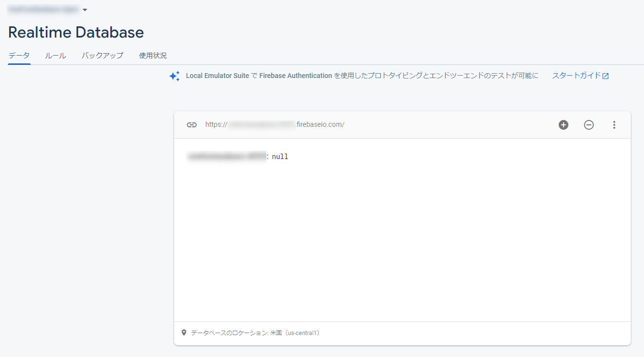Viewport: 644px width, 357px height.
Task: Click the null value of root node
Action: (x=280, y=157)
